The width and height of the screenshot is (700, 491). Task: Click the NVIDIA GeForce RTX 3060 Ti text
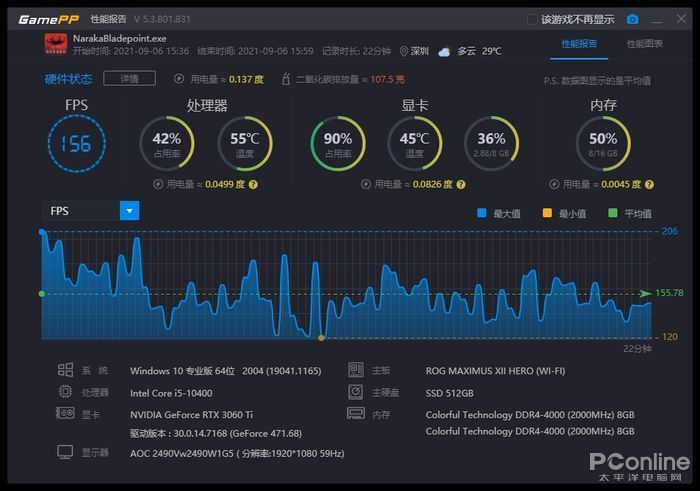coord(191,415)
